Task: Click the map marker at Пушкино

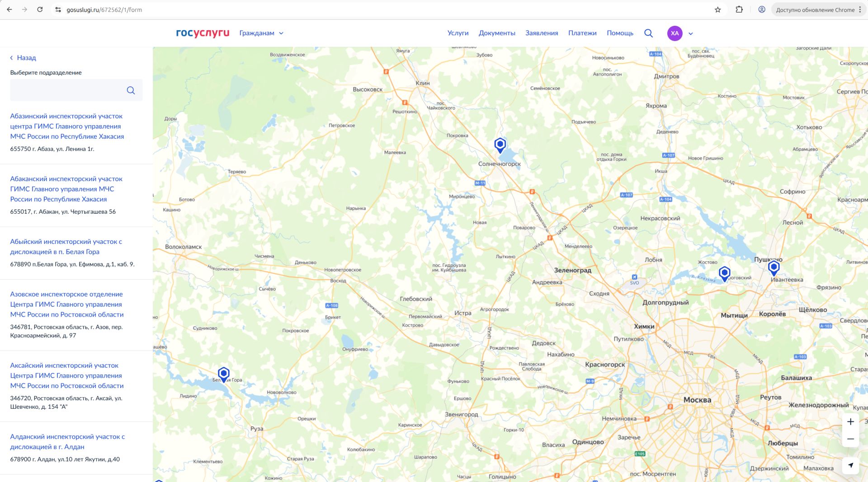Action: pos(774,268)
